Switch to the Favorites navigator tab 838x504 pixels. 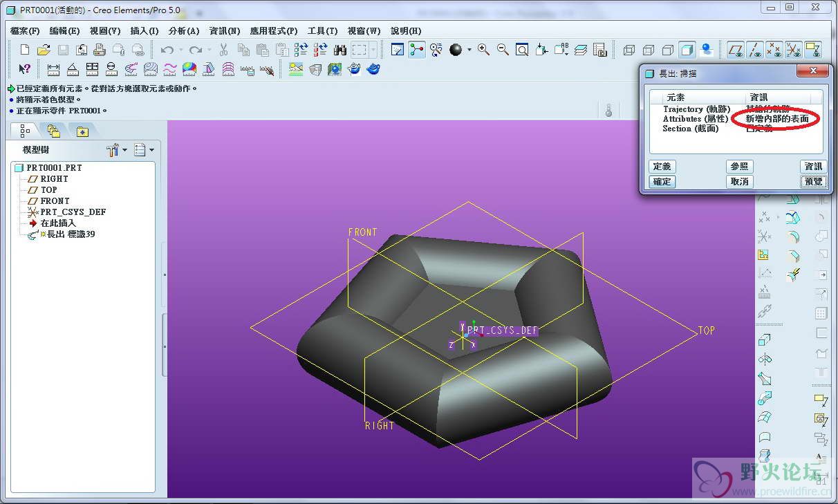pos(82,131)
